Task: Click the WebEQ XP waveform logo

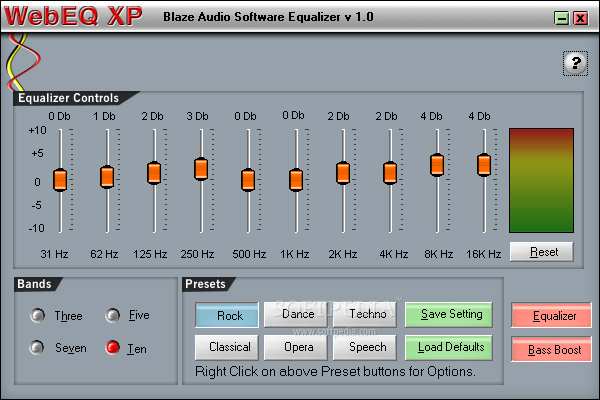Action: (x=23, y=61)
